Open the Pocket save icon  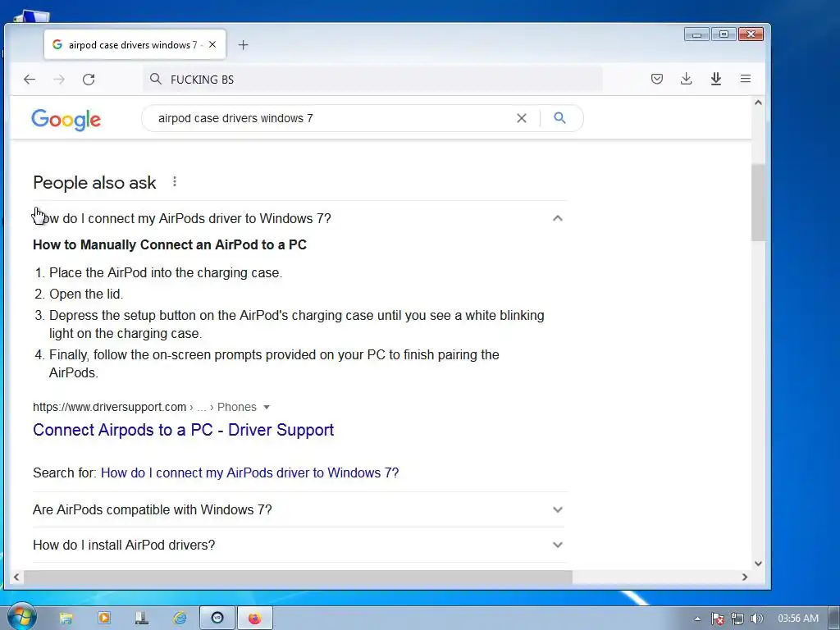(x=657, y=79)
